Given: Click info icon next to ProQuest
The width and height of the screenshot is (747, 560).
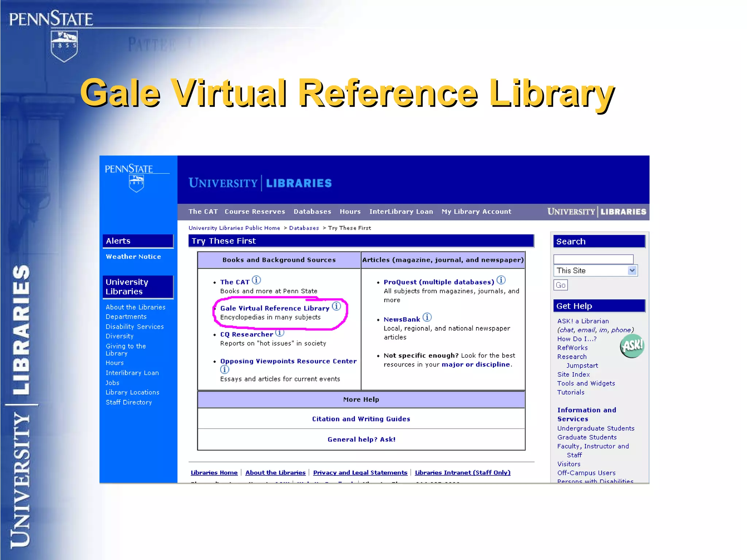Looking at the screenshot, I should [501, 280].
